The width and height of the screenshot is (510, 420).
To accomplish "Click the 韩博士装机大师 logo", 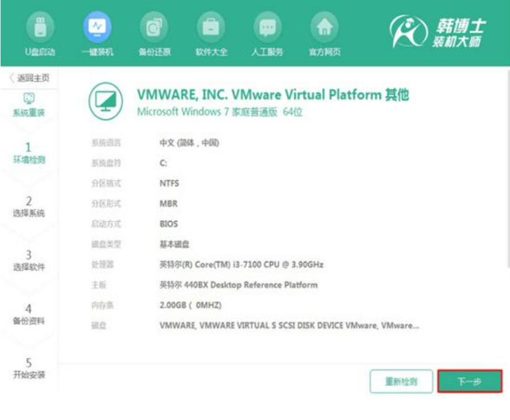I will click(x=438, y=32).
